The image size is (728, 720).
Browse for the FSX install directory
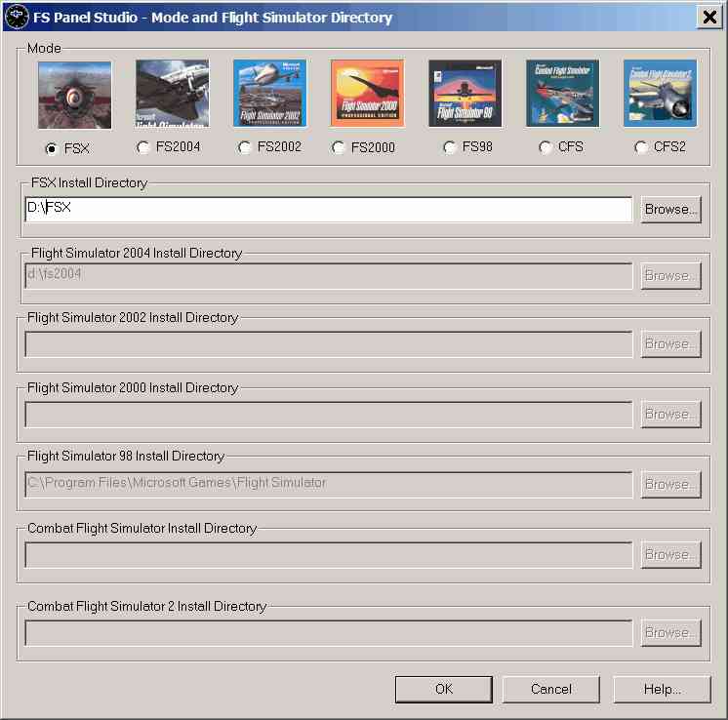pyautogui.click(x=670, y=210)
